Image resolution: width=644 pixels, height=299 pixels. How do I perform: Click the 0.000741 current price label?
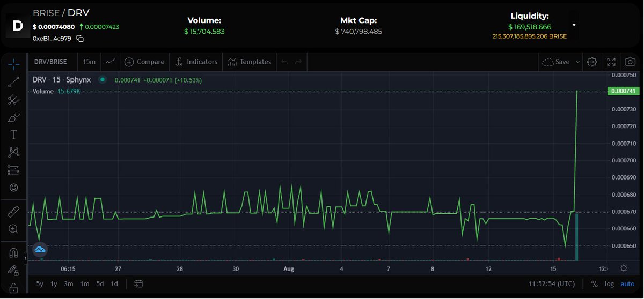coord(623,92)
